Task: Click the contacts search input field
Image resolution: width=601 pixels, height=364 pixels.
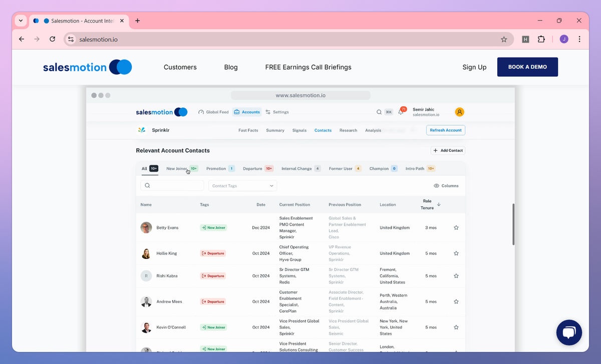Action: [172, 186]
